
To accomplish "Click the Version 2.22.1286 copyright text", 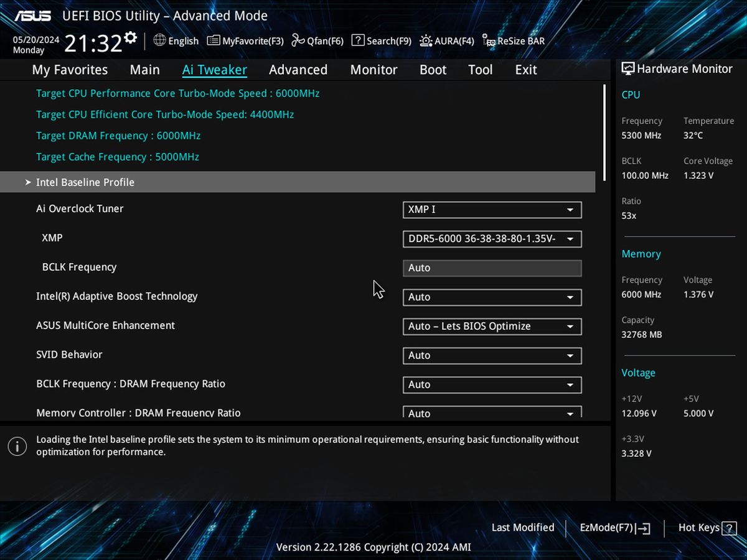I will pos(374,548).
